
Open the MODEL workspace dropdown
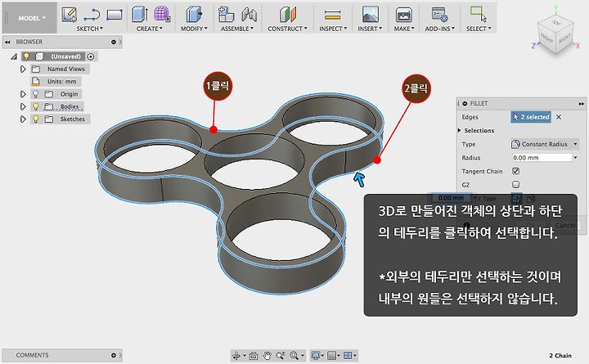[29, 18]
